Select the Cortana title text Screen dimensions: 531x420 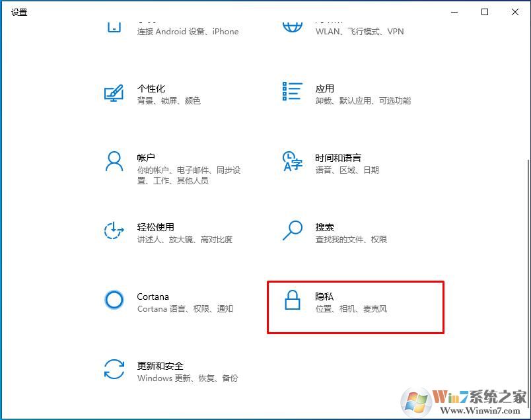tap(153, 297)
